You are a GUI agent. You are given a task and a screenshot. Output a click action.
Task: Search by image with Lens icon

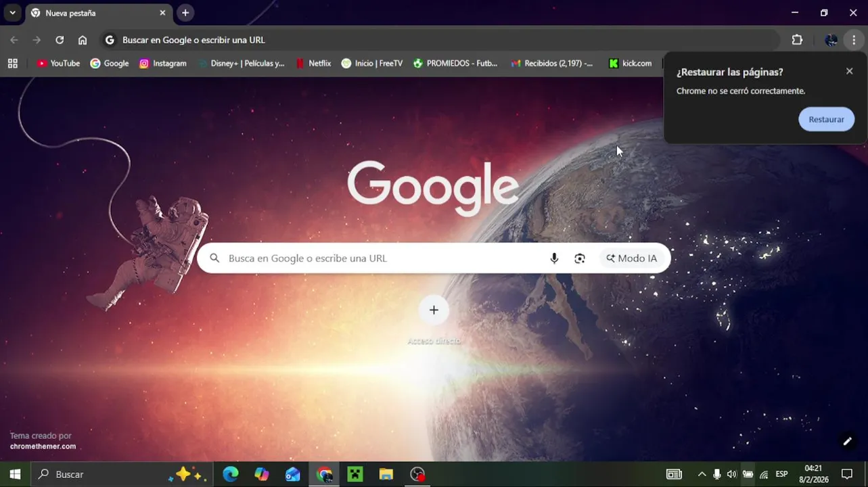pyautogui.click(x=580, y=258)
